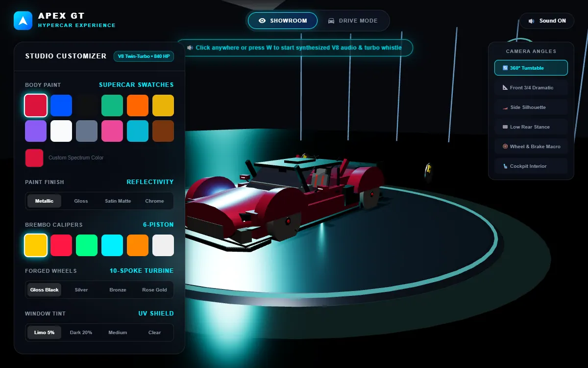Set forged wheels to Bronze
This screenshot has width=588, height=368.
pos(118,289)
